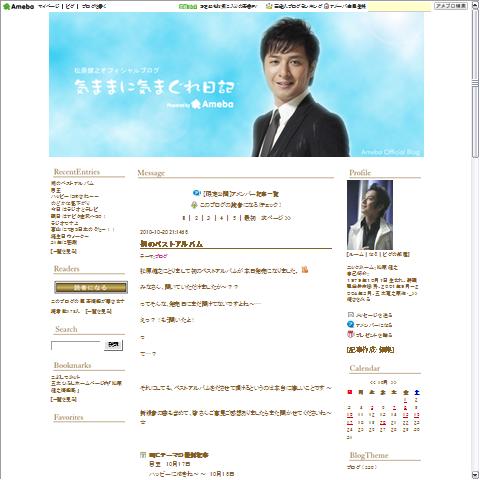480x480 pixels.
Task: Click the vertical scrollbar thumb
Action: [x=475, y=83]
